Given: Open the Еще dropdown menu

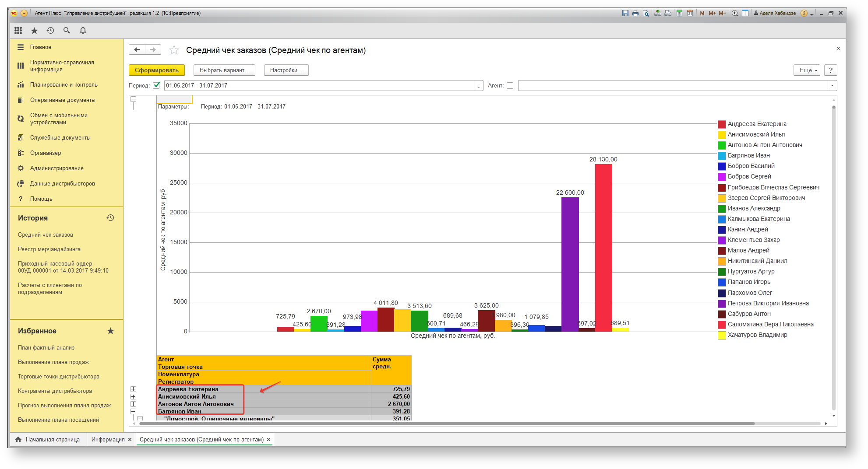Looking at the screenshot, I should coord(807,70).
